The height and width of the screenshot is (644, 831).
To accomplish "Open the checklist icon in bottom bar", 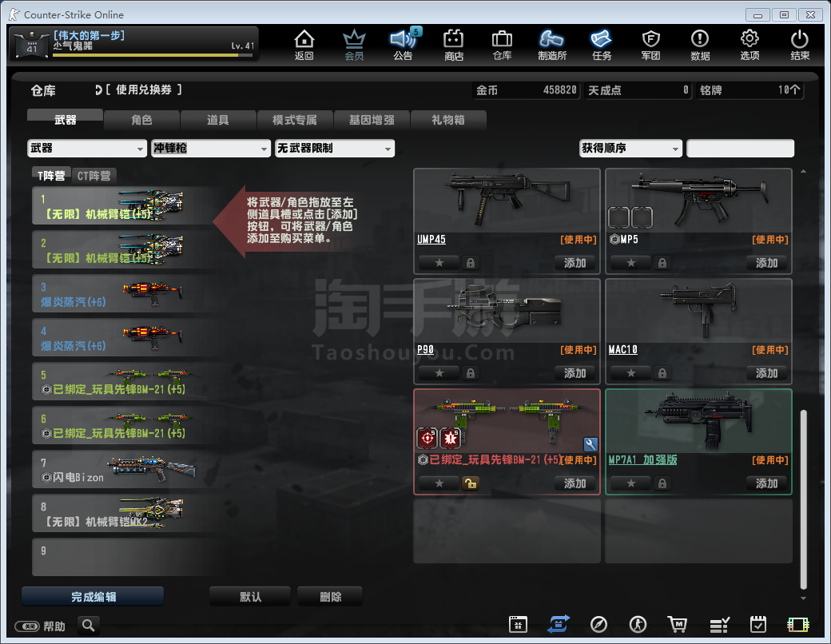I will pos(719,625).
